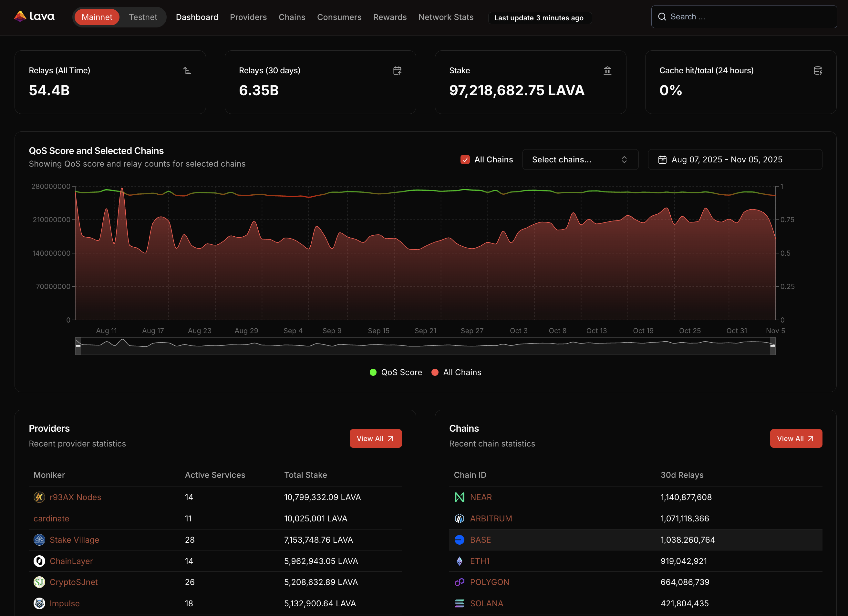This screenshot has width=848, height=616.
Task: Click the bank icon on the Stake card
Action: 608,70
